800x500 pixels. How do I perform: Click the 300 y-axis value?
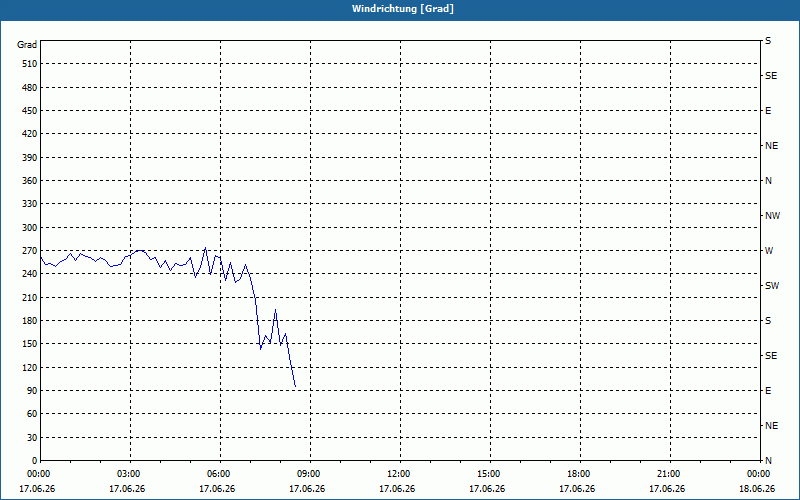(x=30, y=227)
